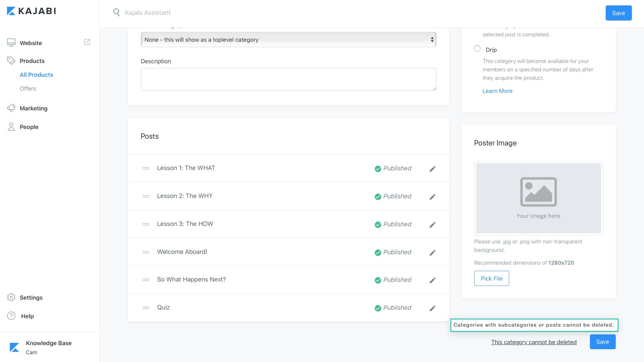Select the Drip radio option

(x=477, y=49)
